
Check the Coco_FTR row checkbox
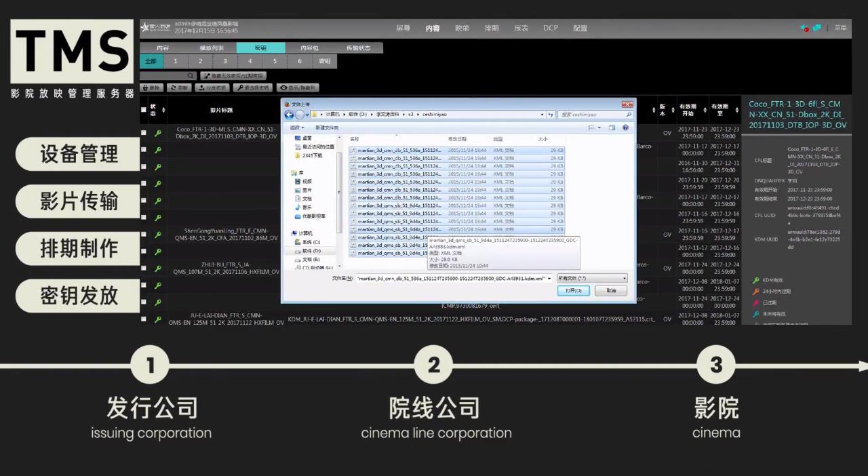(x=144, y=133)
